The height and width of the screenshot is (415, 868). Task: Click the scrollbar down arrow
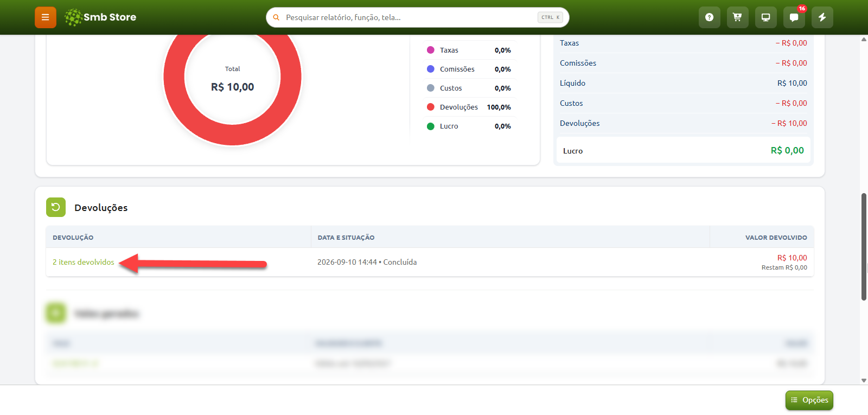[864, 380]
